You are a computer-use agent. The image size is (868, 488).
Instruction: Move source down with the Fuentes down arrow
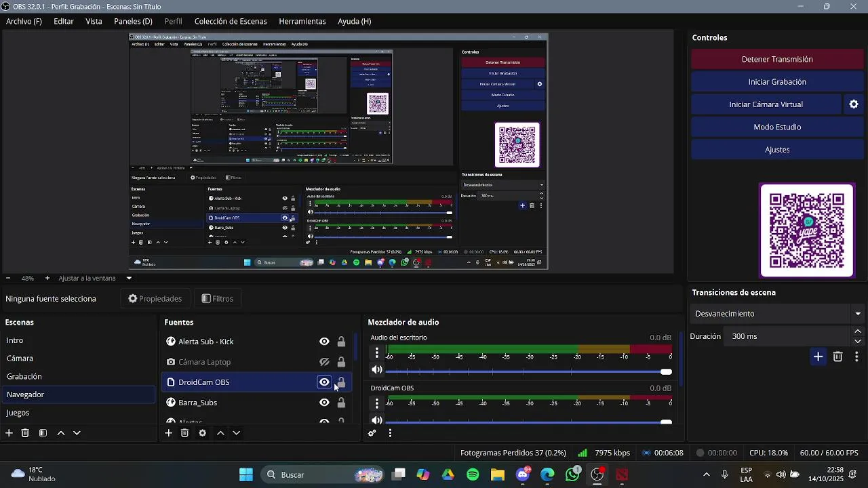tap(236, 433)
